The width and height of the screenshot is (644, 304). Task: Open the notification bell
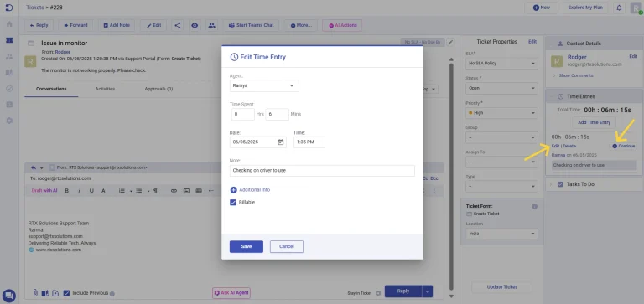point(619,8)
